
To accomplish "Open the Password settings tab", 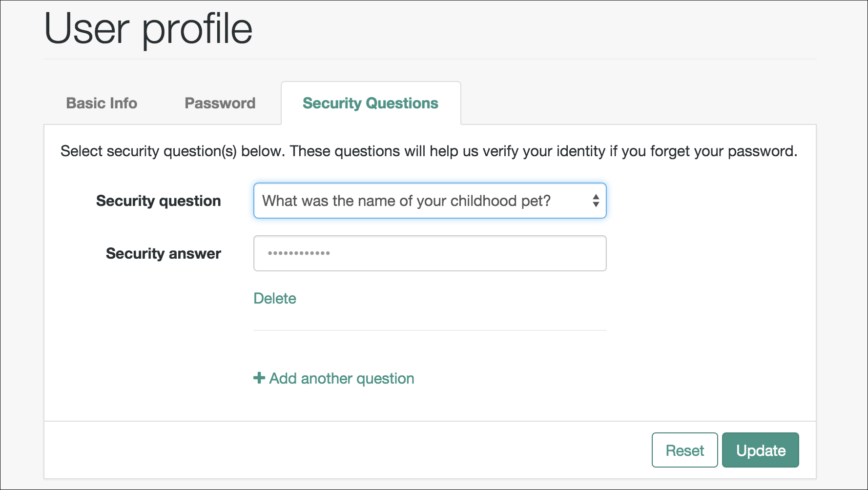I will pos(220,103).
